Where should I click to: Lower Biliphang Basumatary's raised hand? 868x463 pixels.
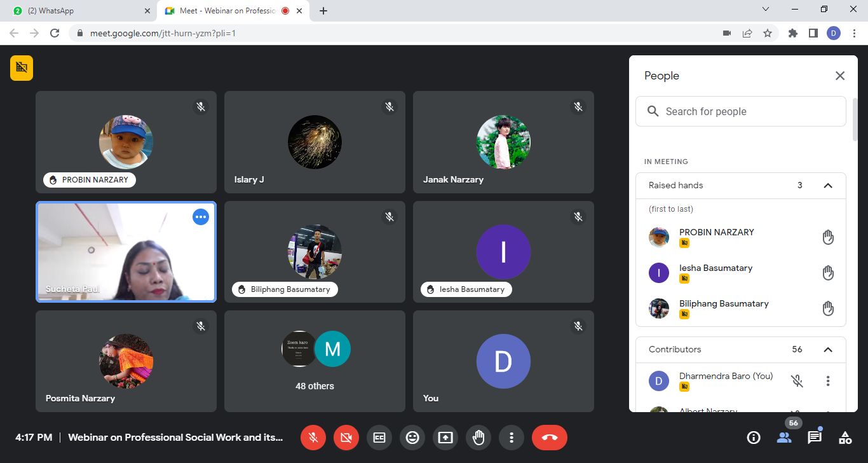(828, 309)
